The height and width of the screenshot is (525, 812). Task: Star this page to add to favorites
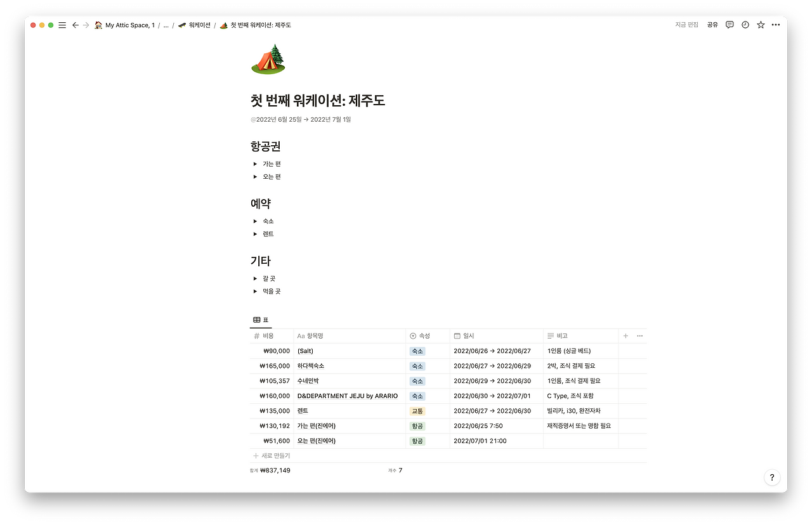pyautogui.click(x=760, y=25)
